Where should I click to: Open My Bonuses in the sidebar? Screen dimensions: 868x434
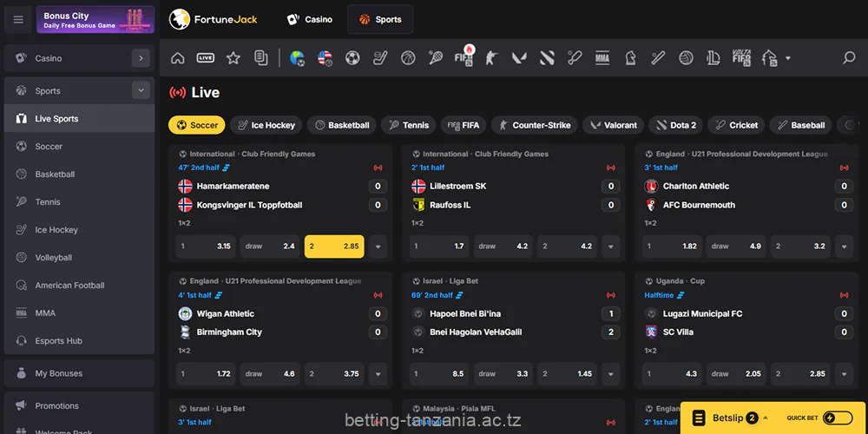tap(79, 373)
